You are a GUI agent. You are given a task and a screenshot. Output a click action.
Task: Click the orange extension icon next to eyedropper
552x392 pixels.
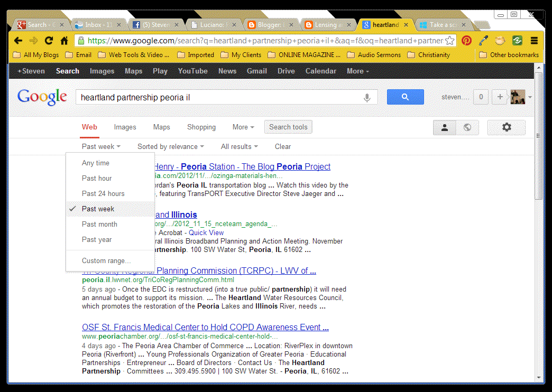pos(500,41)
